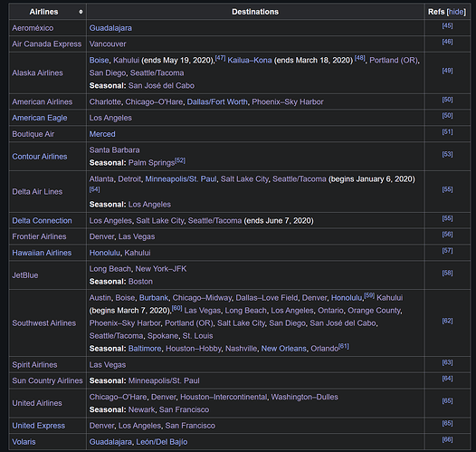Open the United Express link
The width and height of the screenshot is (476, 452).
pyautogui.click(x=39, y=426)
